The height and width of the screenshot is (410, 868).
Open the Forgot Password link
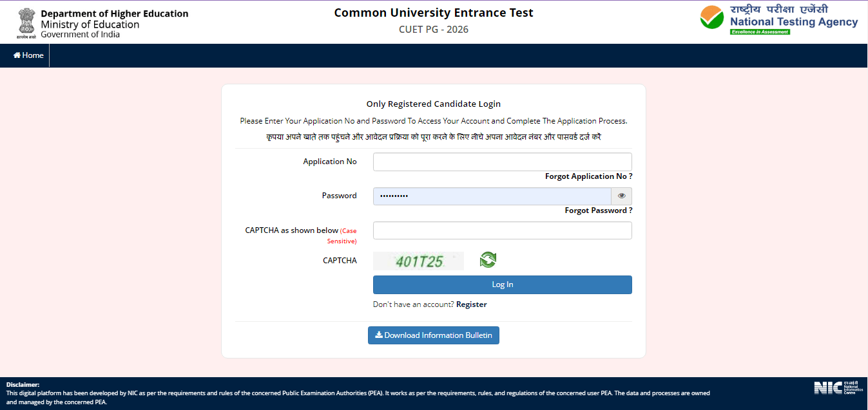click(598, 210)
